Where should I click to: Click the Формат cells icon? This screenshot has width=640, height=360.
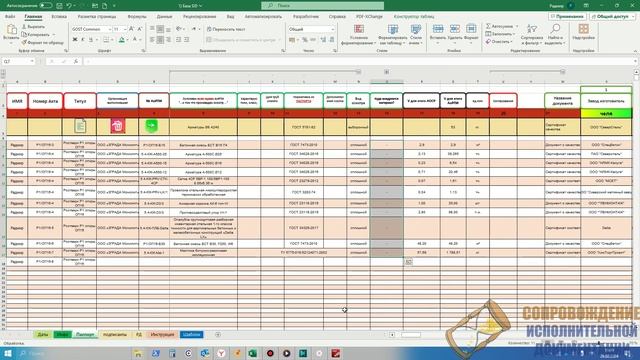[x=471, y=29]
